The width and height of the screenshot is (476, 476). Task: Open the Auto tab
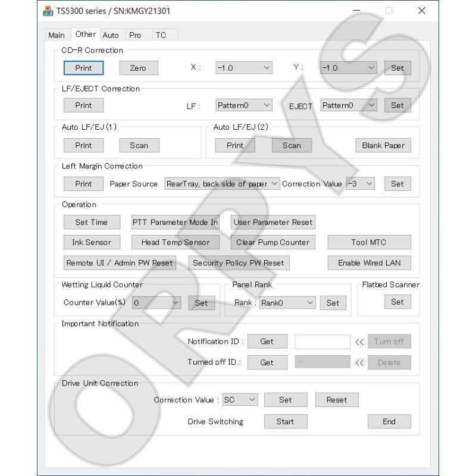[x=111, y=35]
